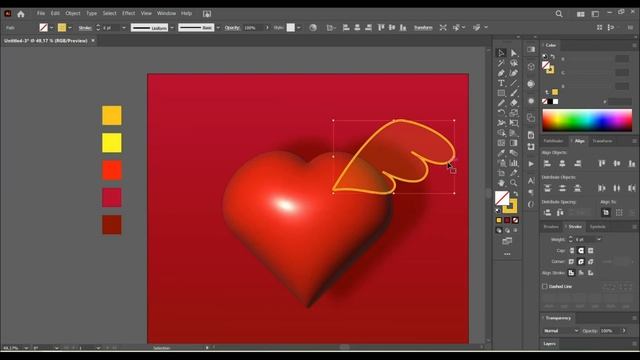640x360 pixels.
Task: Click Vertical Align Top in Align panel
Action: 602,164
